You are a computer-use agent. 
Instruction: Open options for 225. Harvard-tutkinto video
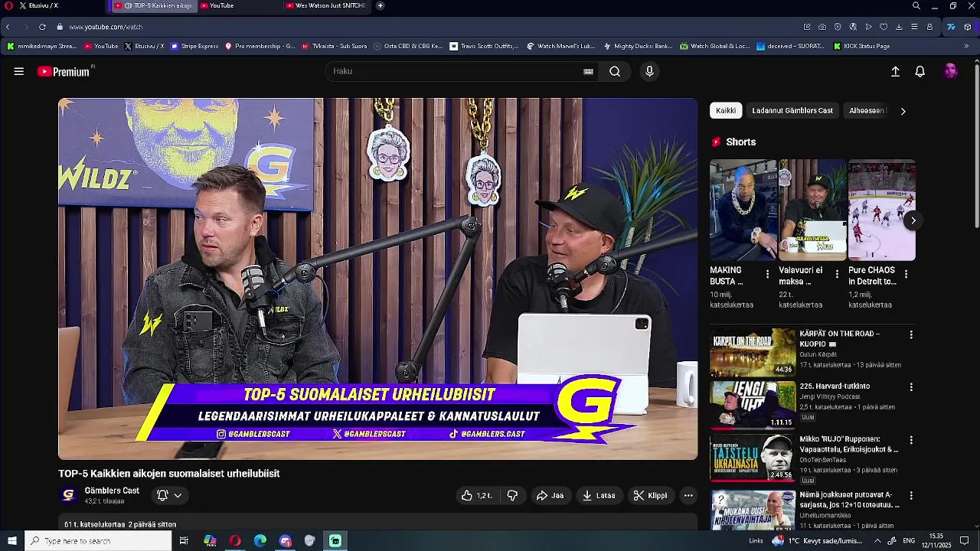[x=911, y=387]
